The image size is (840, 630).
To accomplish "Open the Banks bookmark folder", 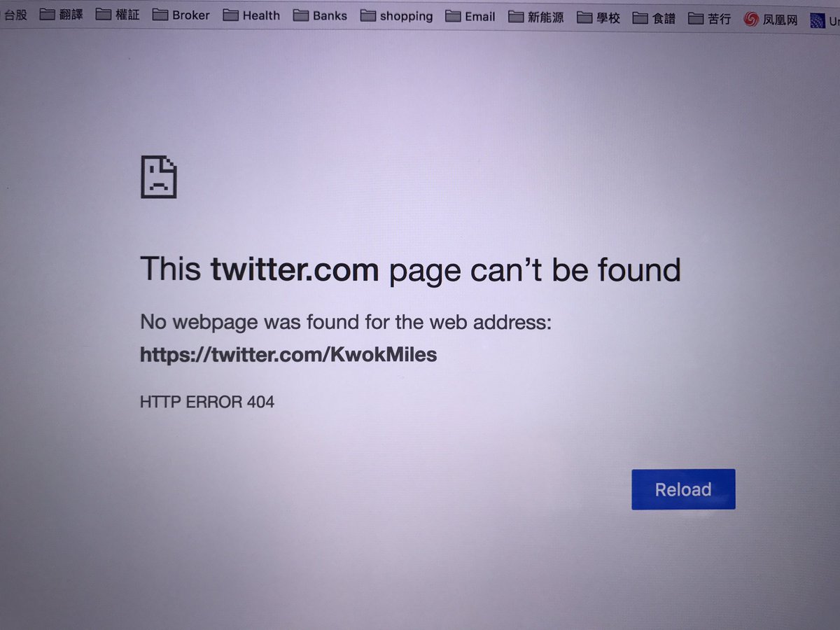I will 320,15.
